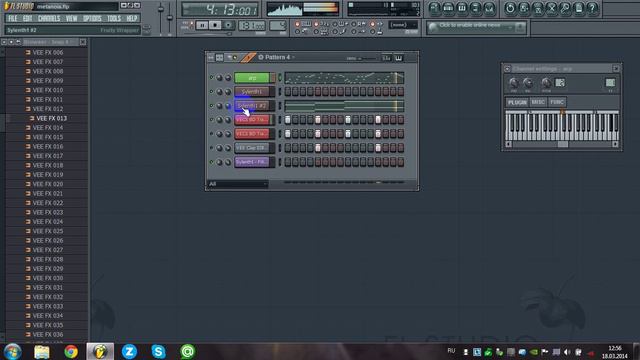The image size is (640, 360).
Task: Mute the Sylenth1 #2 channel LED
Action: click(x=211, y=105)
